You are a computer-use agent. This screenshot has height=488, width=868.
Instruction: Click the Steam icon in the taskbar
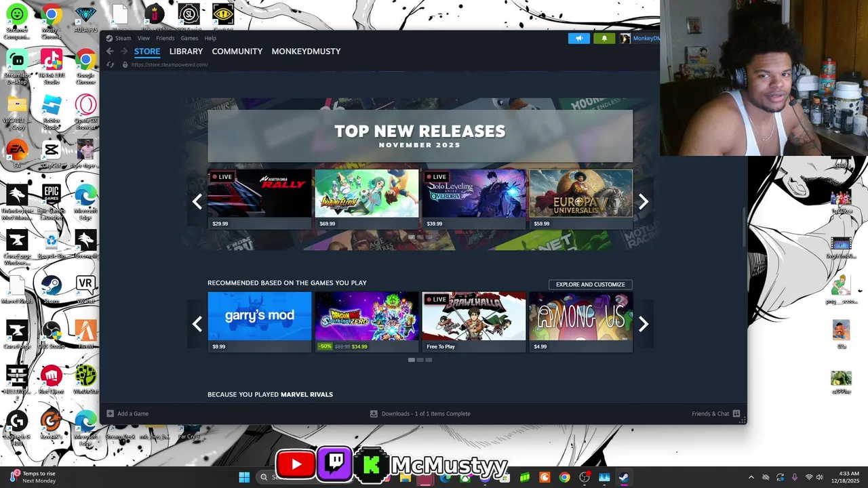tap(624, 477)
